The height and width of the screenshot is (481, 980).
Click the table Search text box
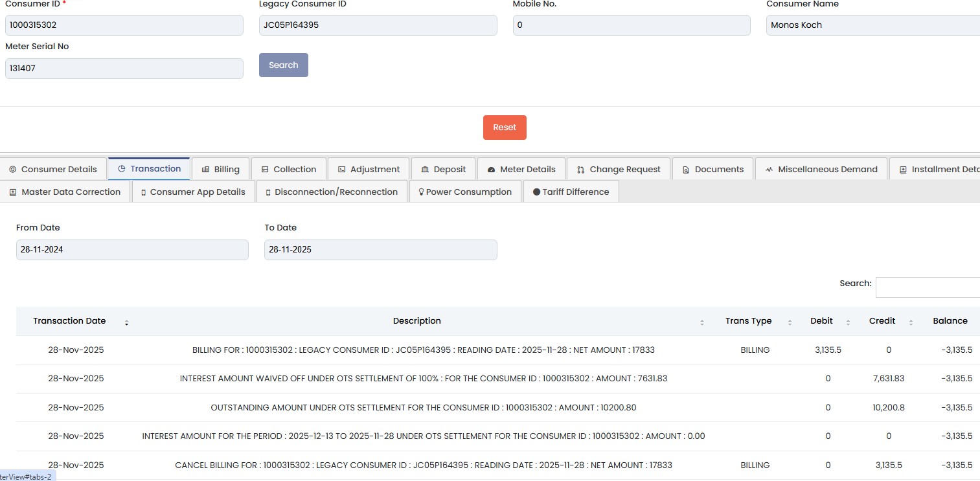tap(928, 287)
